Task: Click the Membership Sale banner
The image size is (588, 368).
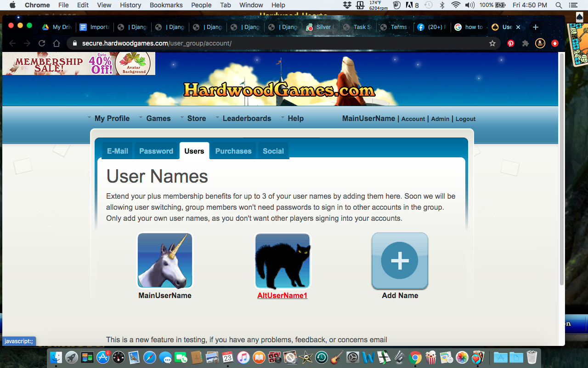Action: click(x=79, y=63)
